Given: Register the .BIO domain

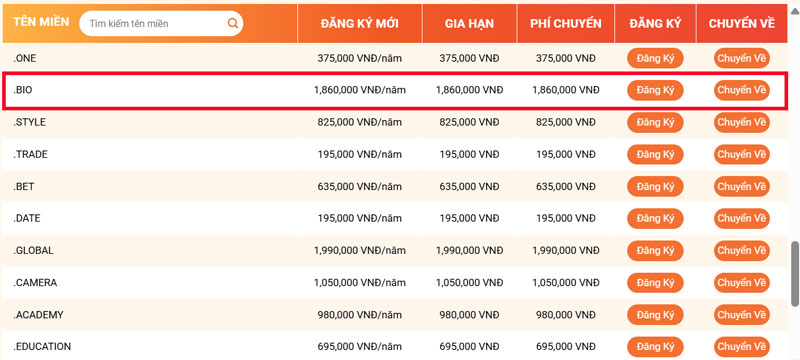Looking at the screenshot, I should [655, 90].
